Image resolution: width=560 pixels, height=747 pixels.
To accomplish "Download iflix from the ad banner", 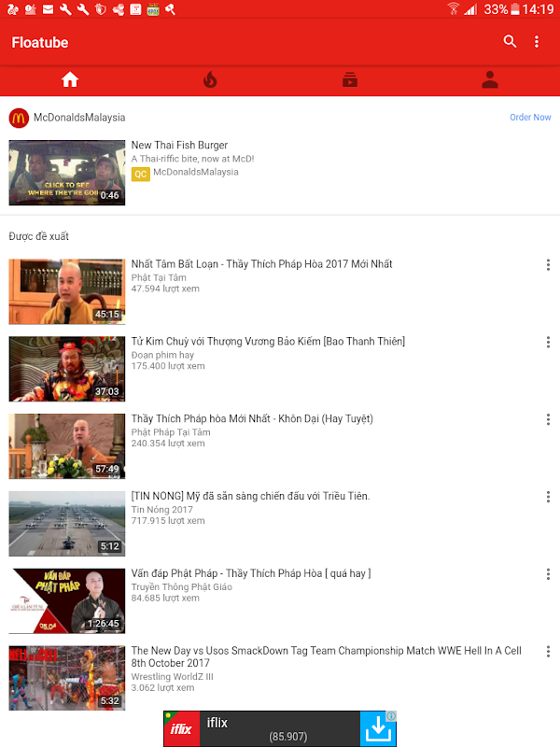I will click(x=378, y=729).
